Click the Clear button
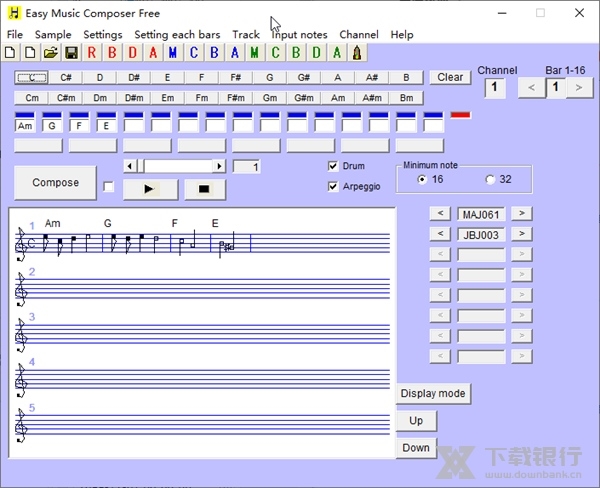The height and width of the screenshot is (488, 600). click(450, 77)
